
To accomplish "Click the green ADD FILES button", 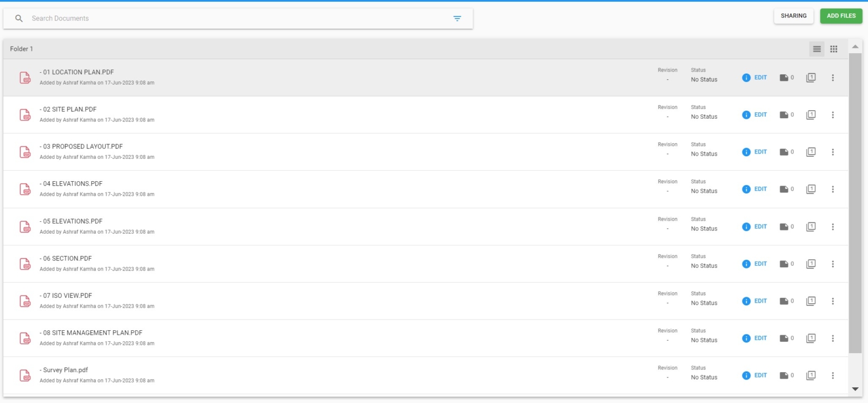I will pos(841,16).
